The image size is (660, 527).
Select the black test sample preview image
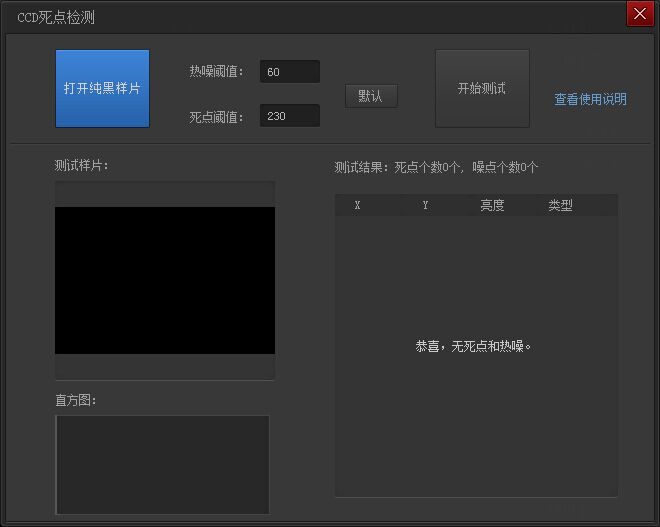(165, 280)
